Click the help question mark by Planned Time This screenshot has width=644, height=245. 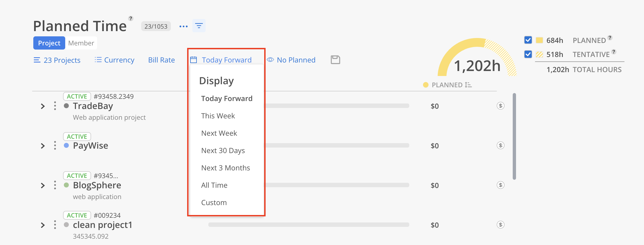[x=131, y=18]
